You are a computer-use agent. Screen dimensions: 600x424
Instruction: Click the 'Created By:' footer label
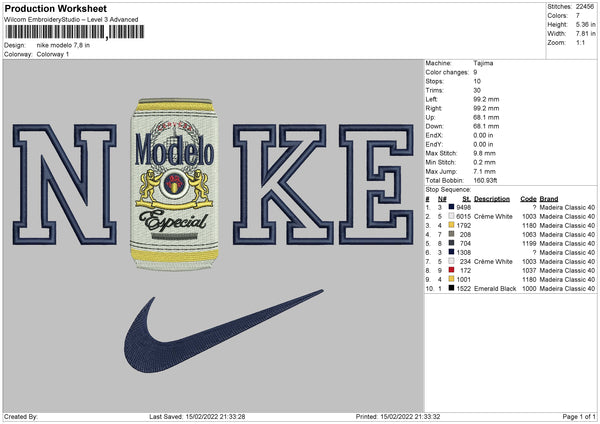[x=21, y=417]
